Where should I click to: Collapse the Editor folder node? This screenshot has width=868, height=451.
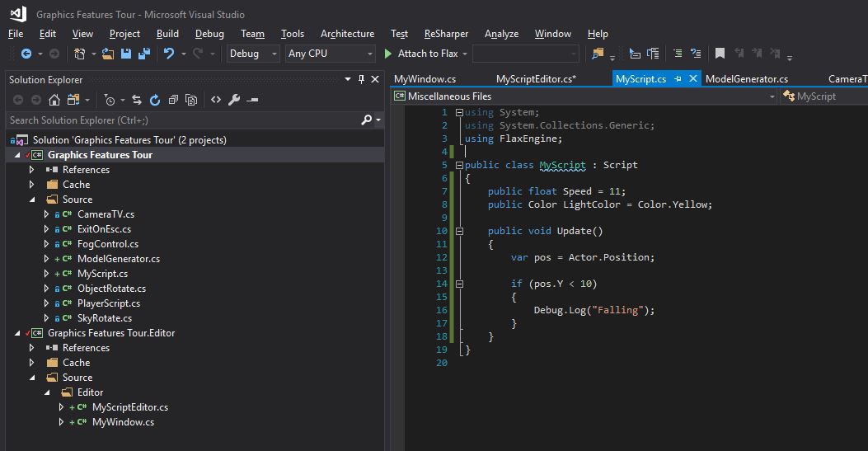[x=46, y=392]
